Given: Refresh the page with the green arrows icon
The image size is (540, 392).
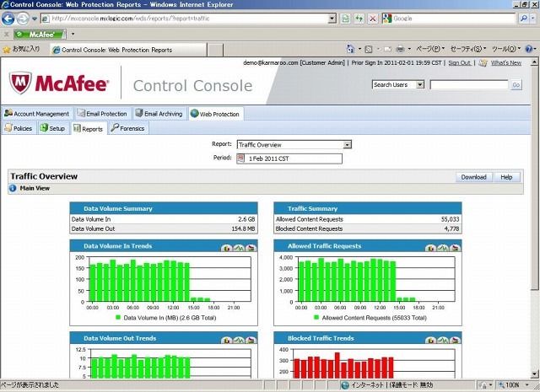Looking at the screenshot, I should [359, 19].
